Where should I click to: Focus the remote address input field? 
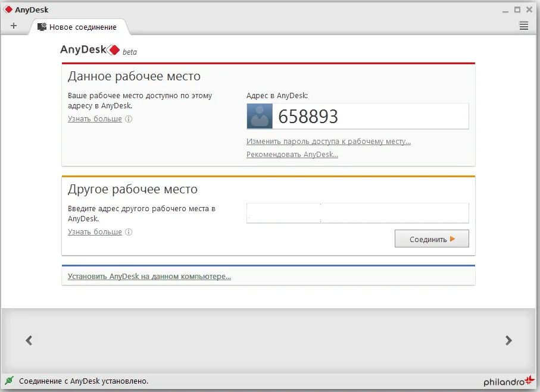[x=357, y=213]
